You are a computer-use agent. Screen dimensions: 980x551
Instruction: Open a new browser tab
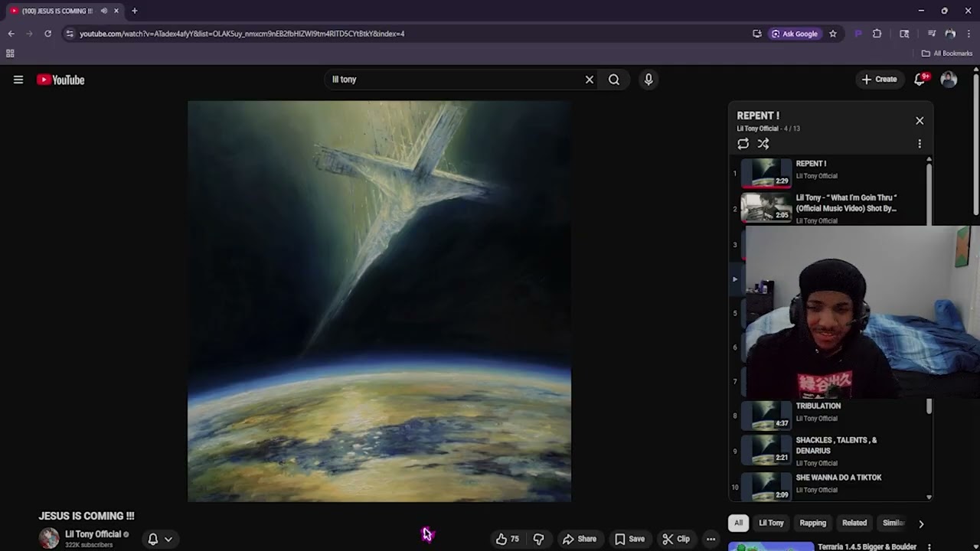[134, 11]
